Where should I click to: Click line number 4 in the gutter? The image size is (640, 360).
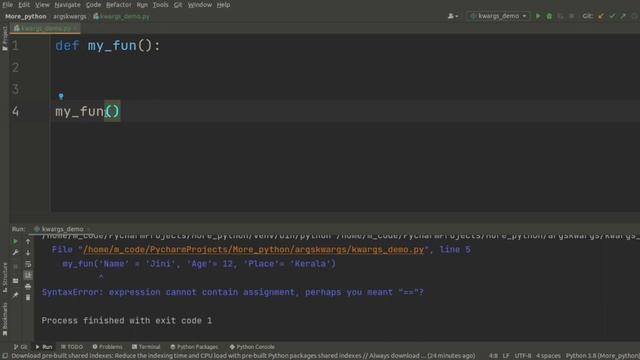coord(16,111)
